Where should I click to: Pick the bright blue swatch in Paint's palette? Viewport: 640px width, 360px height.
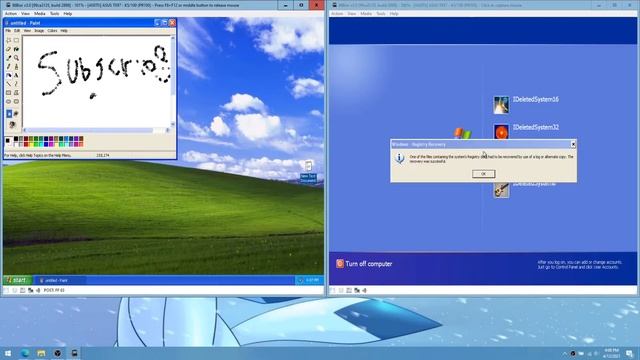[x=46, y=144]
